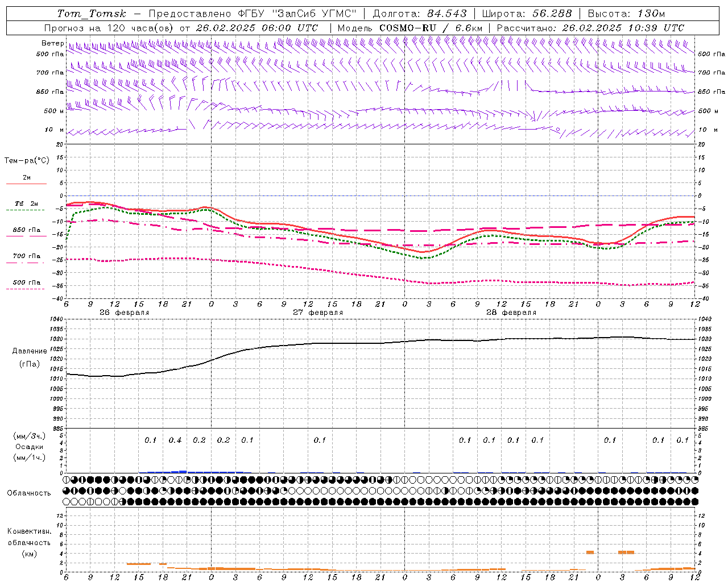Screen dimensions: 728x582
Task: Click the Ветер wind panel label
Action: coord(52,43)
